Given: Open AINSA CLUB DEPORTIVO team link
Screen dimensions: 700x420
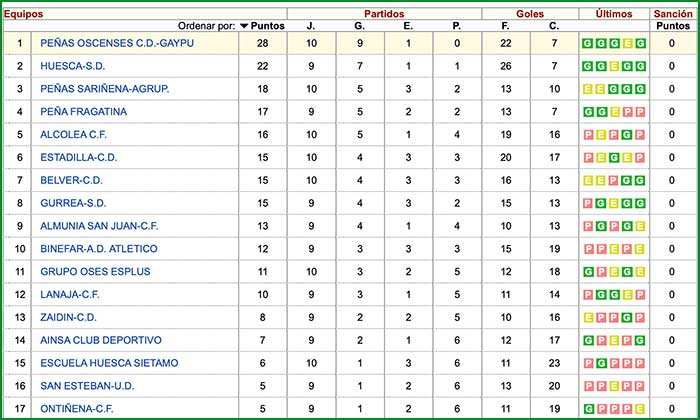Looking at the screenshot, I should [x=91, y=340].
